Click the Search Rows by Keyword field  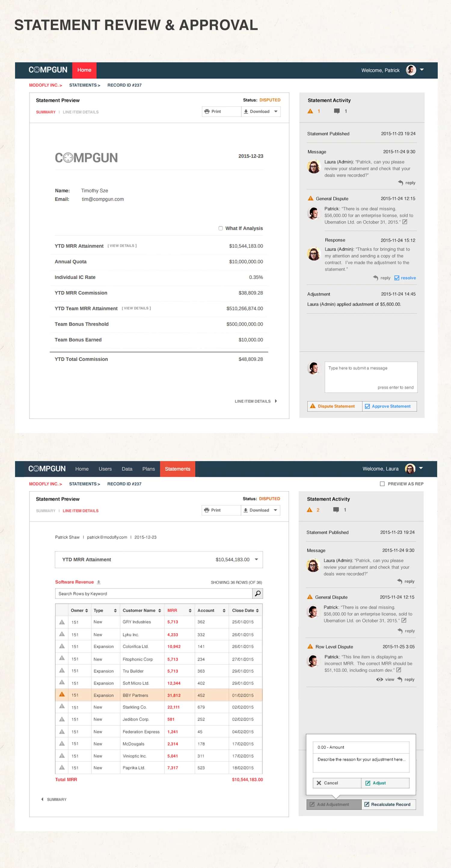tap(154, 594)
